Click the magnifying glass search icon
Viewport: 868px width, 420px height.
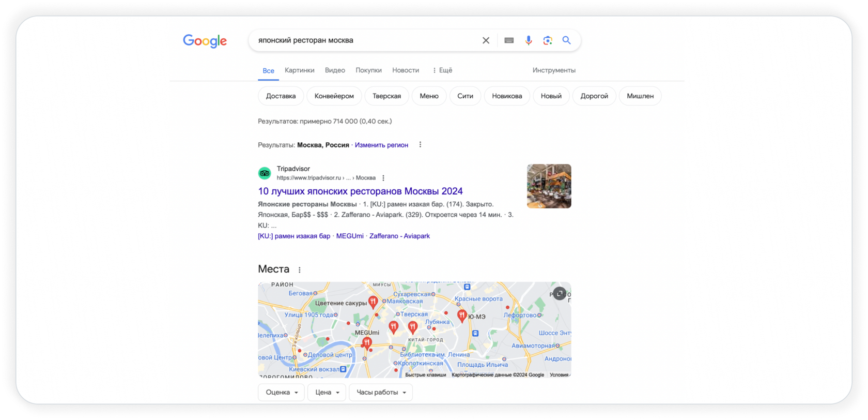567,40
